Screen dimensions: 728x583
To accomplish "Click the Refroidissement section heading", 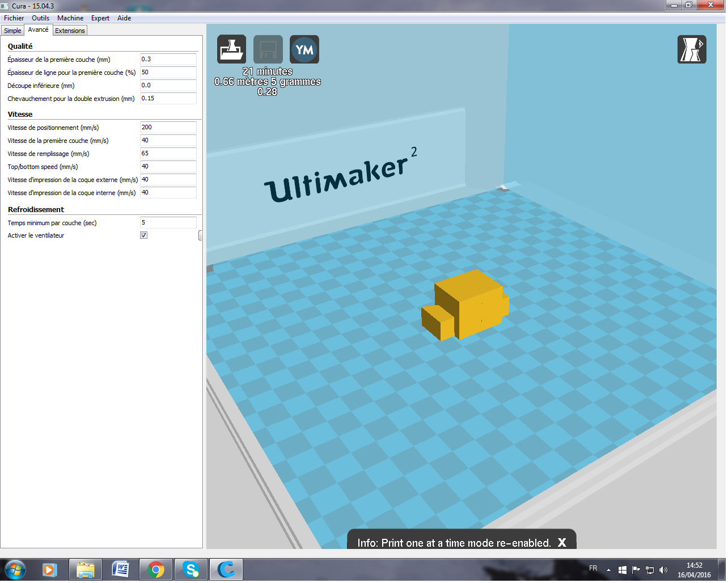I will click(x=36, y=210).
